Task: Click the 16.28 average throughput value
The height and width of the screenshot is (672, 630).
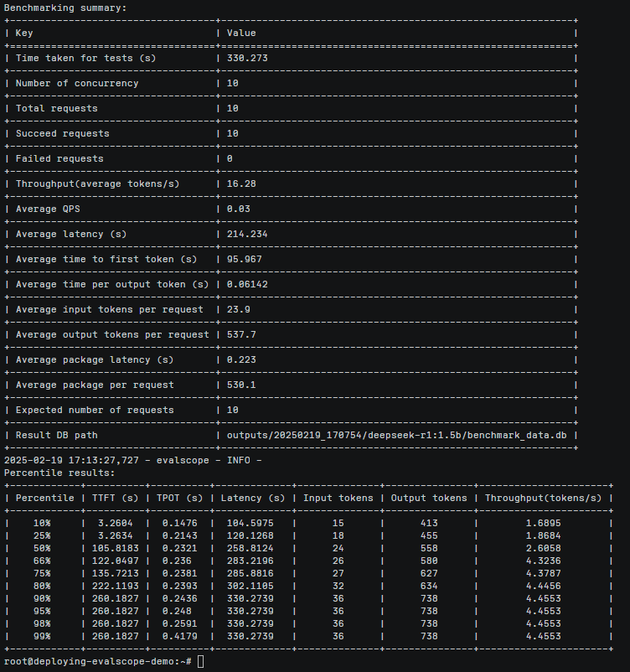Action: (x=240, y=184)
